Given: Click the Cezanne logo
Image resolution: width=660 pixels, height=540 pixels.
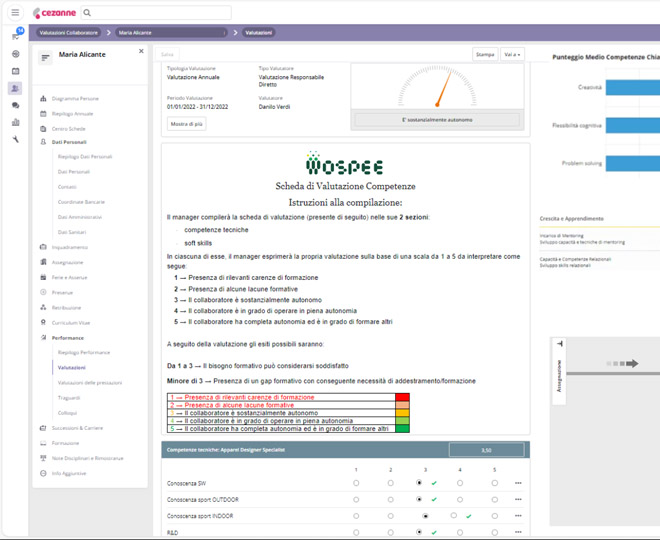Looking at the screenshot, I should point(54,13).
